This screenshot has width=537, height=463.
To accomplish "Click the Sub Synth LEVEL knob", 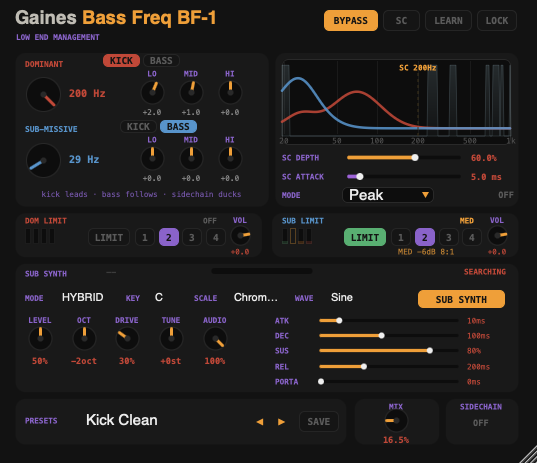I will 40,338.
